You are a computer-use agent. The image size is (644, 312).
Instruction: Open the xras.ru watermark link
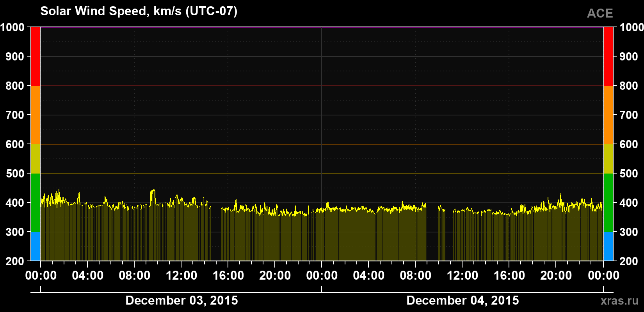tap(620, 301)
